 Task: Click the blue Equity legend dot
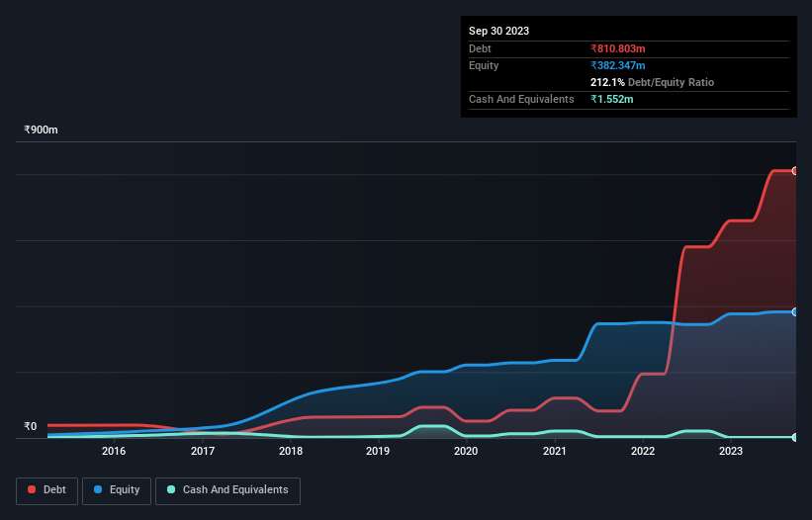tap(98, 489)
